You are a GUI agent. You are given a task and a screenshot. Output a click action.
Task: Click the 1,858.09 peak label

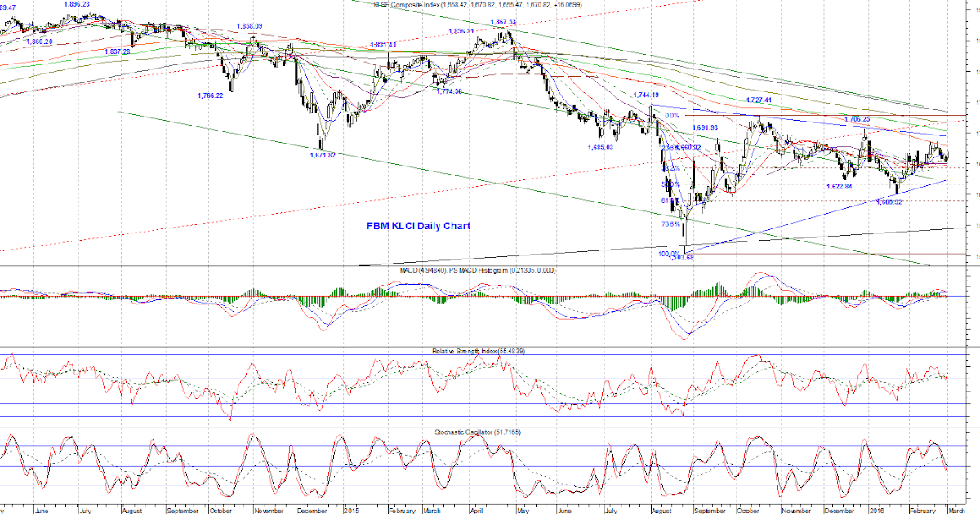click(x=250, y=26)
